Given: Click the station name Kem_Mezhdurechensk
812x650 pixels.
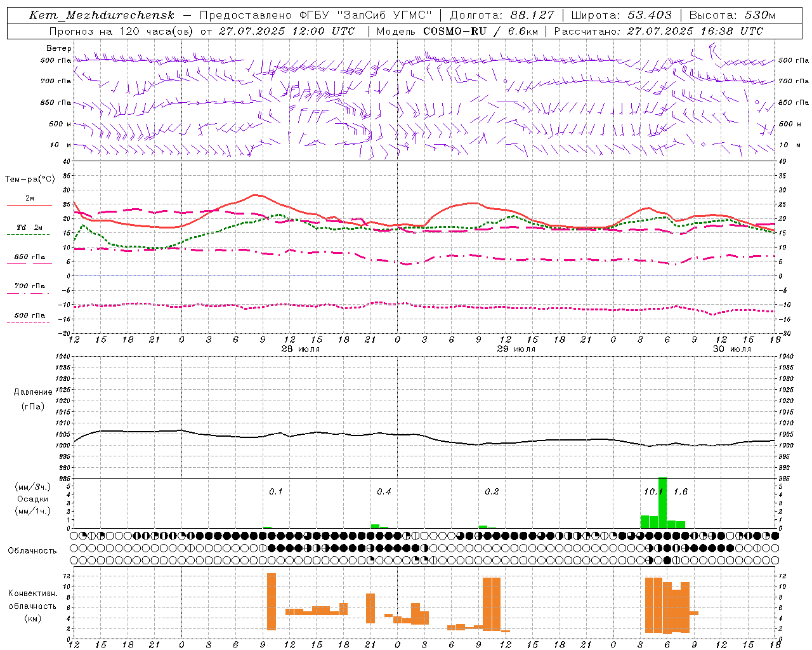Looking at the screenshot, I should click(x=101, y=15).
